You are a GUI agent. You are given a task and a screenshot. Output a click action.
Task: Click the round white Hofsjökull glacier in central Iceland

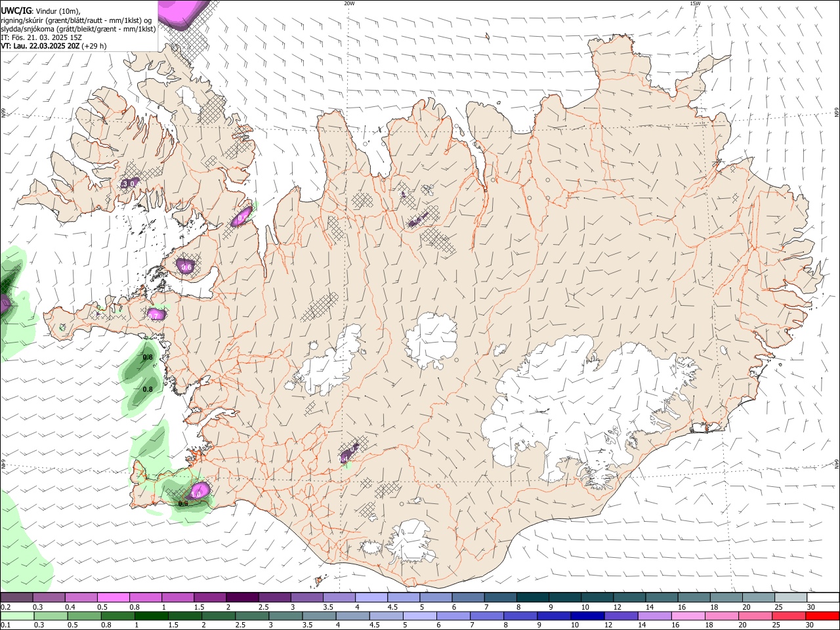pyautogui.click(x=431, y=341)
